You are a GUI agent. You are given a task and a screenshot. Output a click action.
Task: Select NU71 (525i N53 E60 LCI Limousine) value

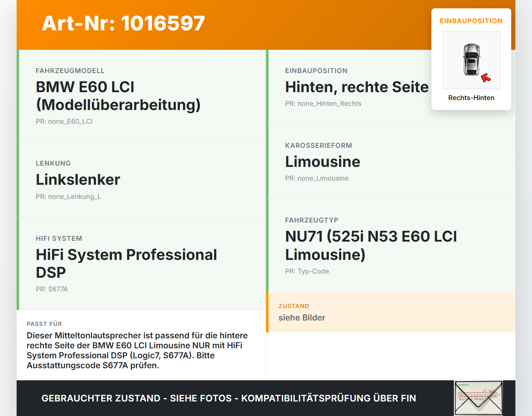[x=371, y=245]
